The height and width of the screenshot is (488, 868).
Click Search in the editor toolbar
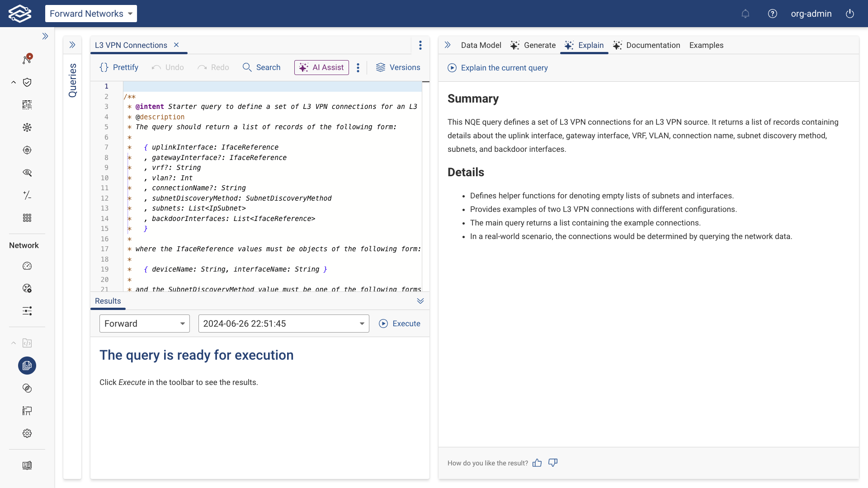(261, 67)
